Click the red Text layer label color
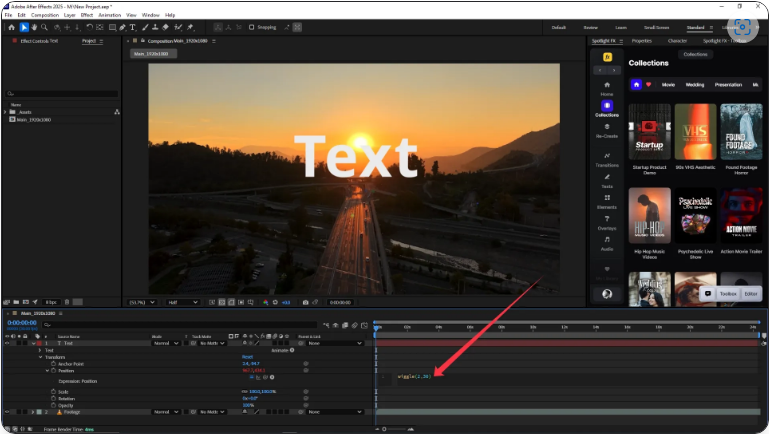Viewport: 769px width, 434px height. click(x=39, y=343)
